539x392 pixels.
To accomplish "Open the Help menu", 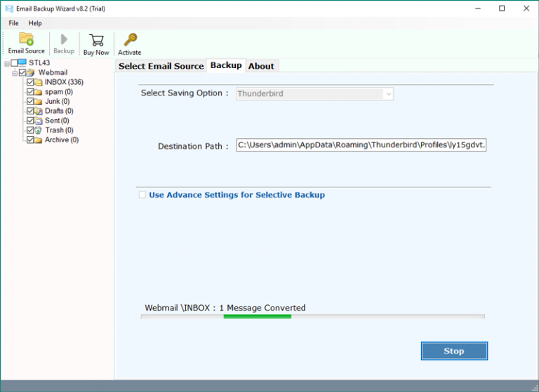I will (35, 23).
